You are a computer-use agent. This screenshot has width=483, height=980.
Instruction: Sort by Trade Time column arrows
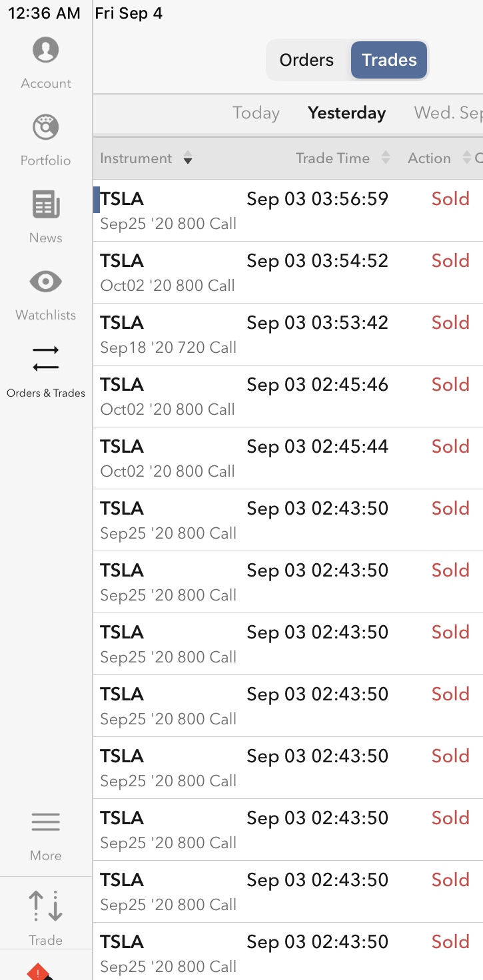[385, 158]
